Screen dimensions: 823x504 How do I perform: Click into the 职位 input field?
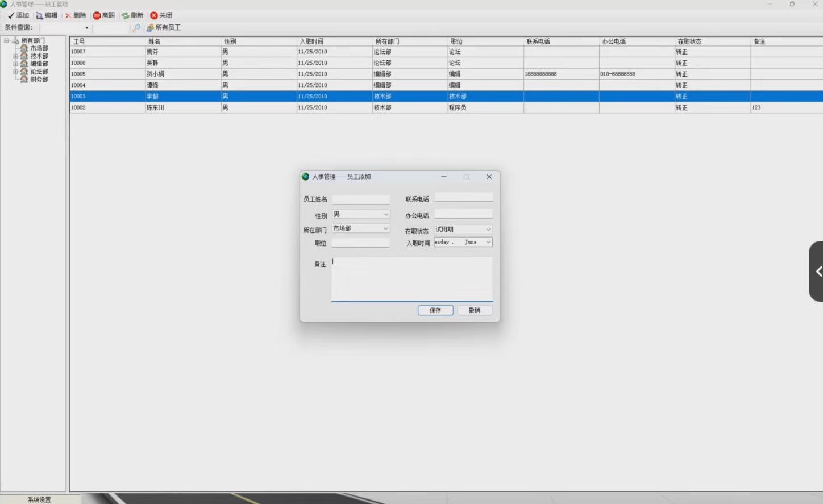(361, 243)
